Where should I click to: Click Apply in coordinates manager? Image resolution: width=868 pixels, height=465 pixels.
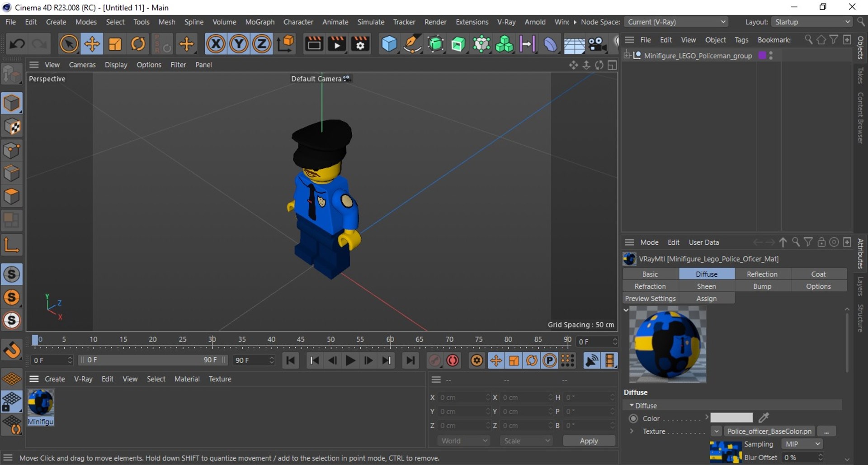tap(589, 441)
